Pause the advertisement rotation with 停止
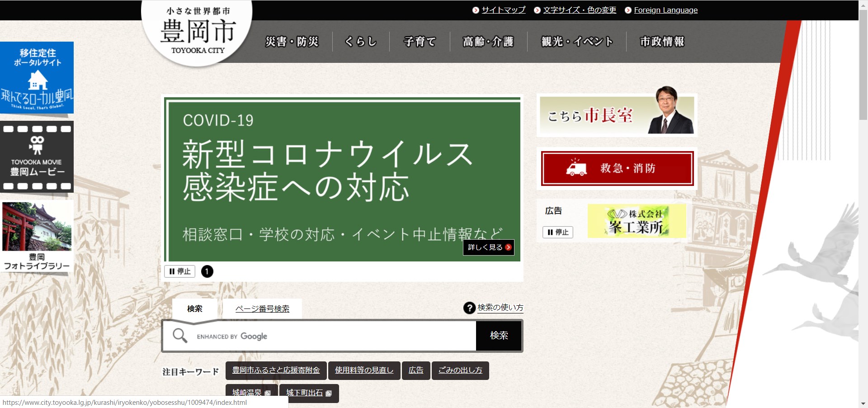The width and height of the screenshot is (868, 408). pos(558,232)
